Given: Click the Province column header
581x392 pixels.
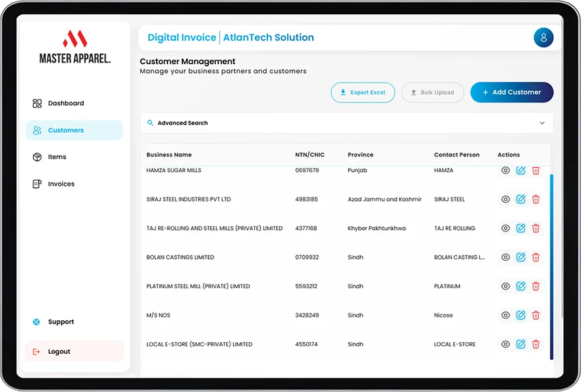Looking at the screenshot, I should (x=360, y=155).
